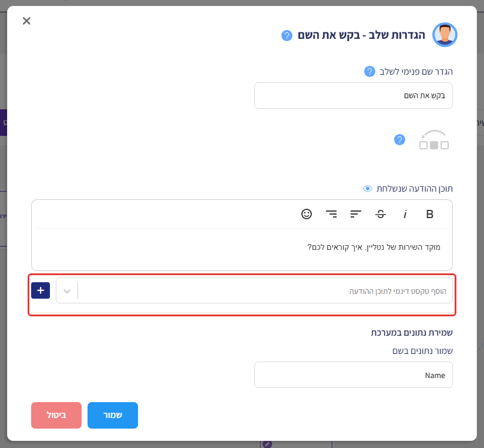
Task: Align message text left
Action: [355, 214]
